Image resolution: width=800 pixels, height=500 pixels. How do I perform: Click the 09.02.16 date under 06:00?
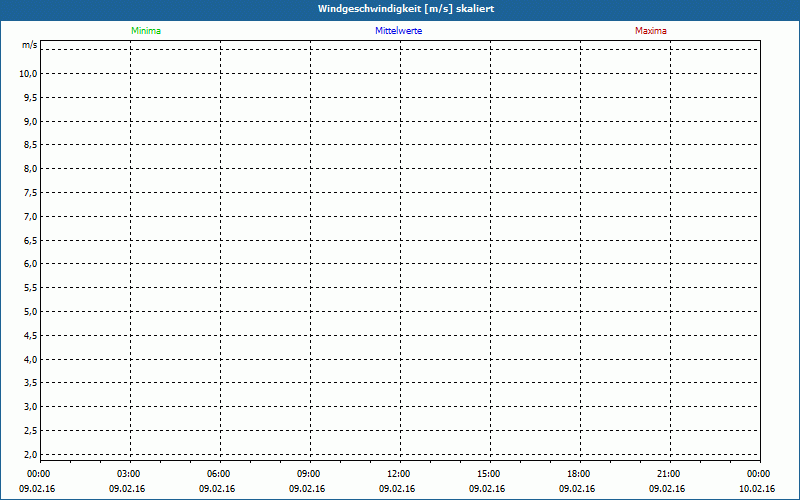(217, 489)
